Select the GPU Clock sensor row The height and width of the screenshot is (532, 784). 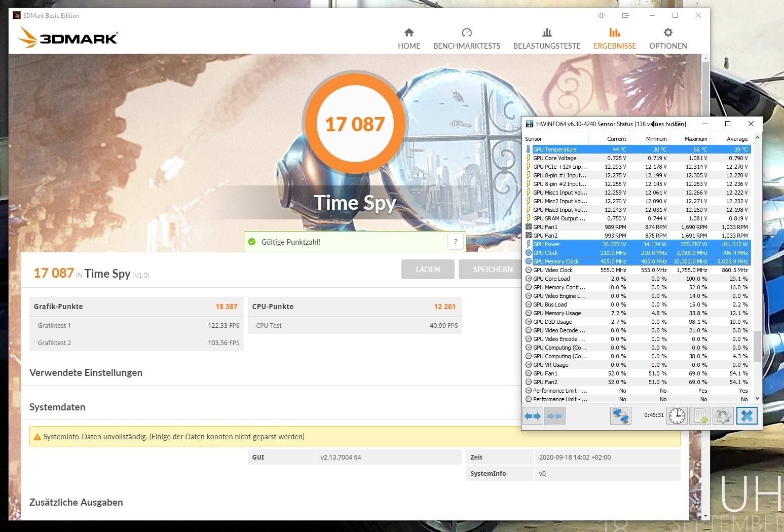637,253
